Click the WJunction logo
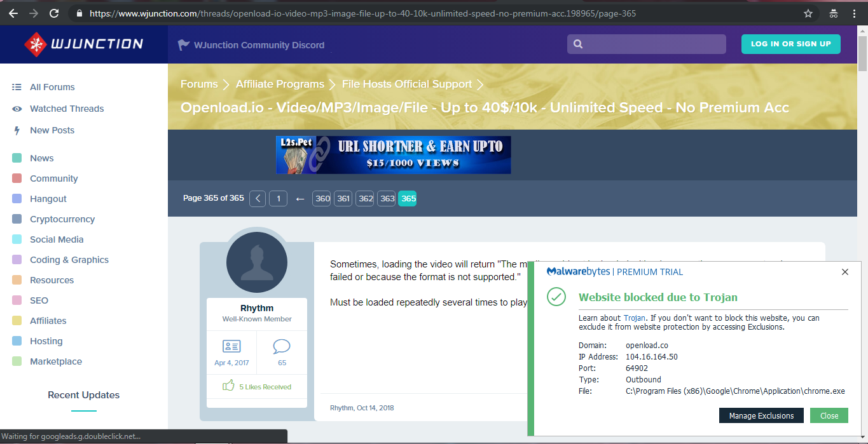The width and height of the screenshot is (868, 444). pos(84,44)
